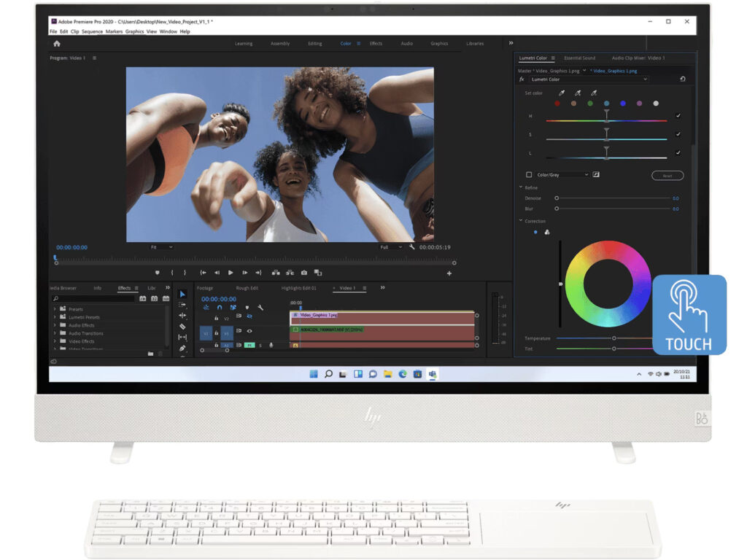This screenshot has height=560, width=747.
Task: Click the Home icon in workspace bar
Action: [x=57, y=44]
